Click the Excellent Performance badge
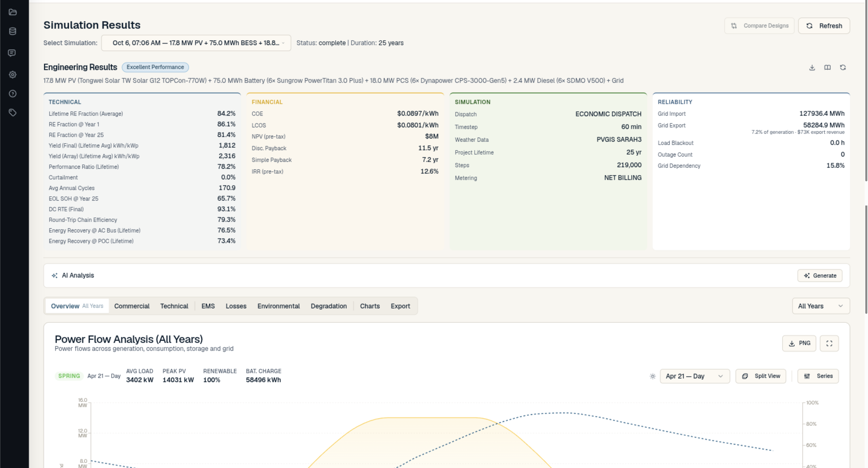This screenshot has width=868, height=468. click(155, 67)
